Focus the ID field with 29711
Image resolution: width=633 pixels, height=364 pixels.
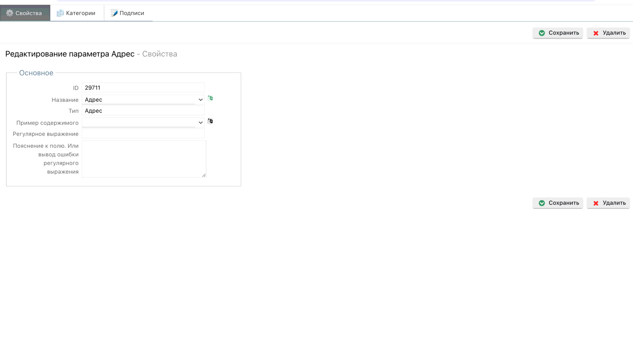pyautogui.click(x=143, y=88)
